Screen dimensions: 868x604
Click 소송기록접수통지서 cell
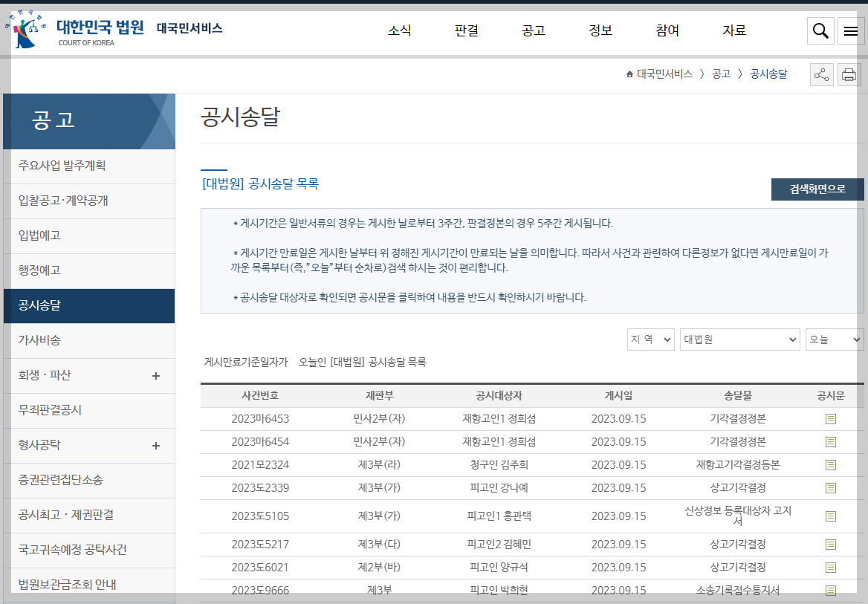(x=738, y=590)
